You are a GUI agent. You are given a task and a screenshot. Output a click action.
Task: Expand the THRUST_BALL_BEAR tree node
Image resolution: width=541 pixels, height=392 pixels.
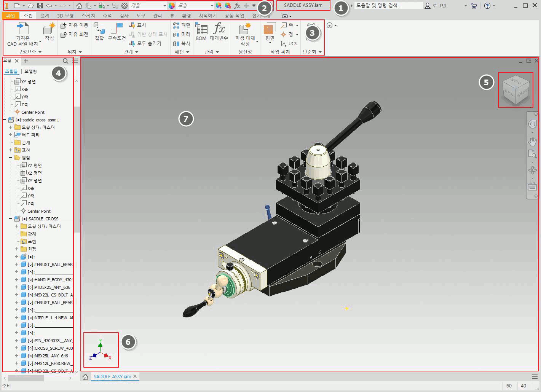[x=17, y=264]
